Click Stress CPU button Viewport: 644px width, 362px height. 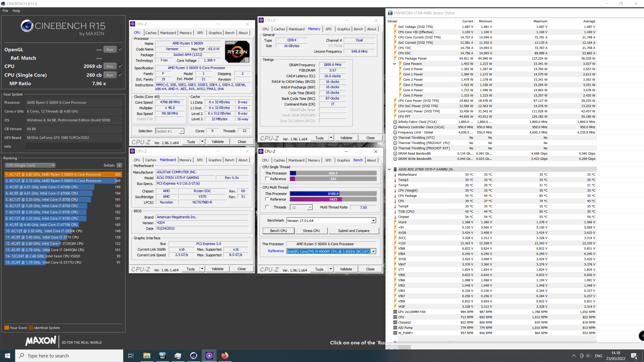[x=311, y=231]
